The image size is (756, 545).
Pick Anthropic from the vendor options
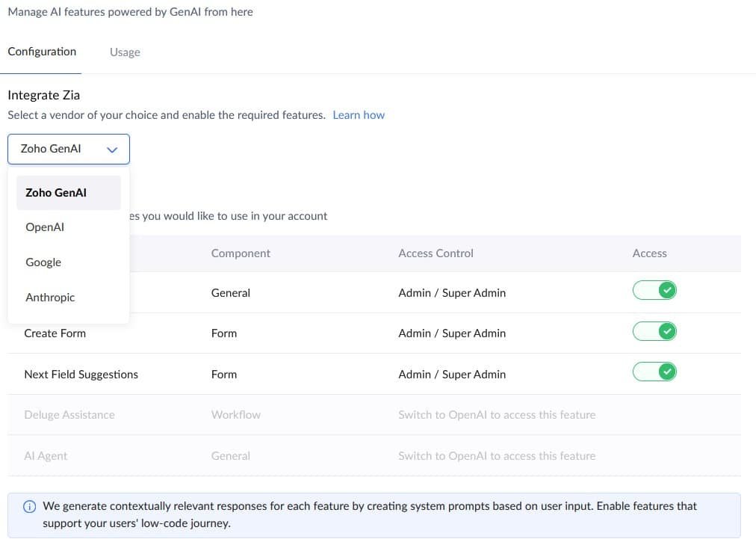[50, 298]
